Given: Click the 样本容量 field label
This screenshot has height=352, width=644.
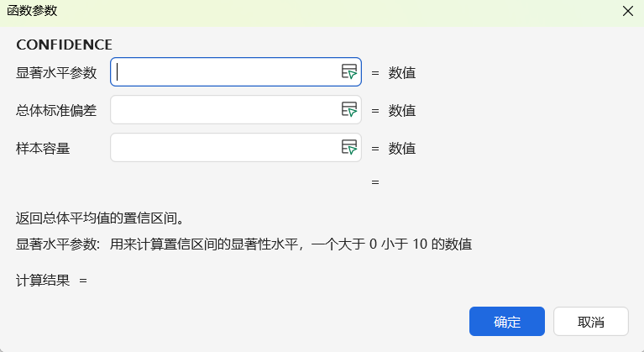Looking at the screenshot, I should [x=43, y=148].
